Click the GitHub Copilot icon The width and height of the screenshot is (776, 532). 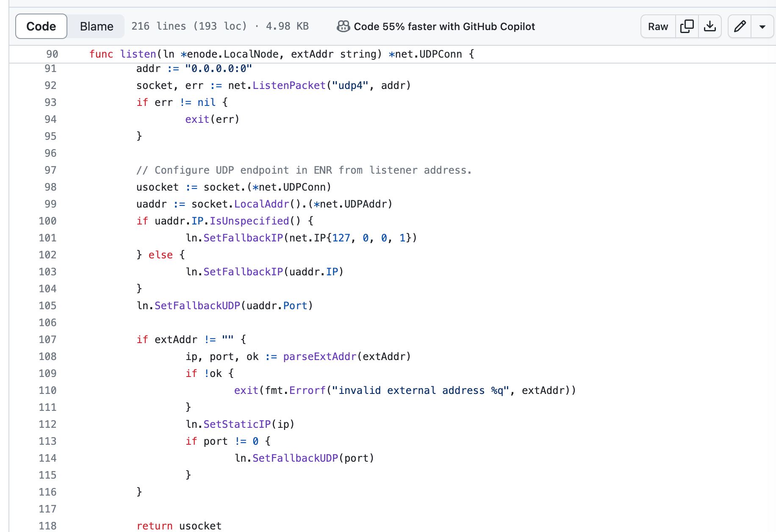pos(343,26)
